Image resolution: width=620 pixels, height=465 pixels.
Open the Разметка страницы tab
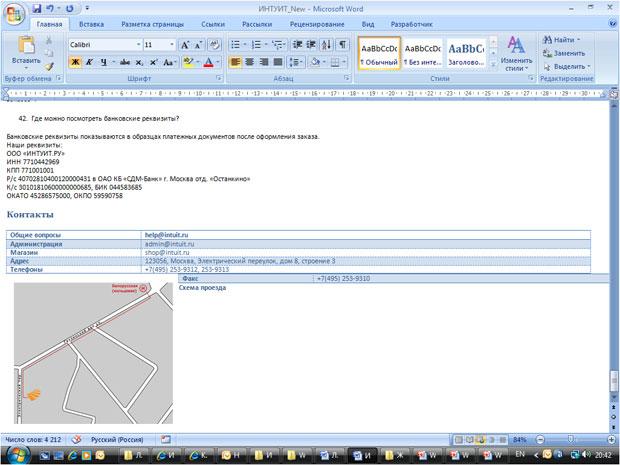(153, 24)
